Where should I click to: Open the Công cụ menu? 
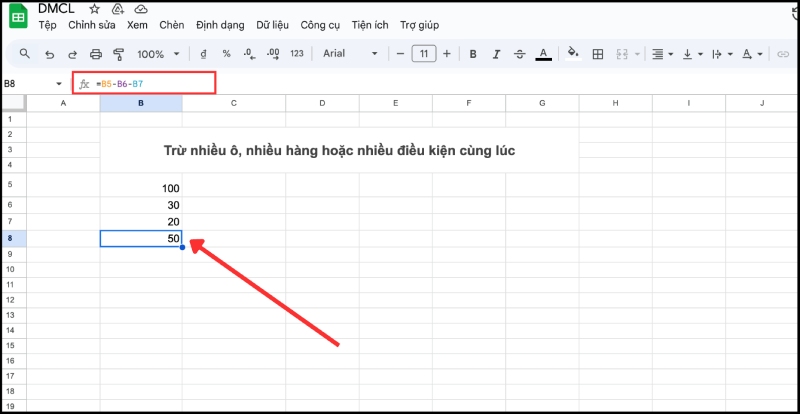(x=320, y=25)
